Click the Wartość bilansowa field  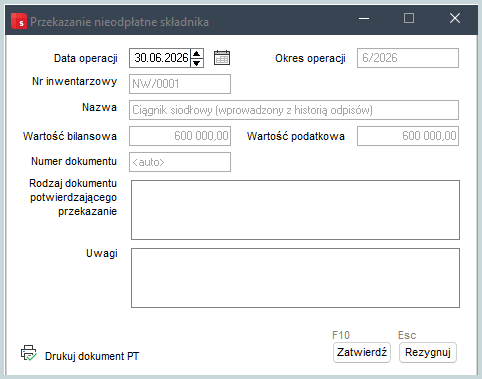(180, 136)
